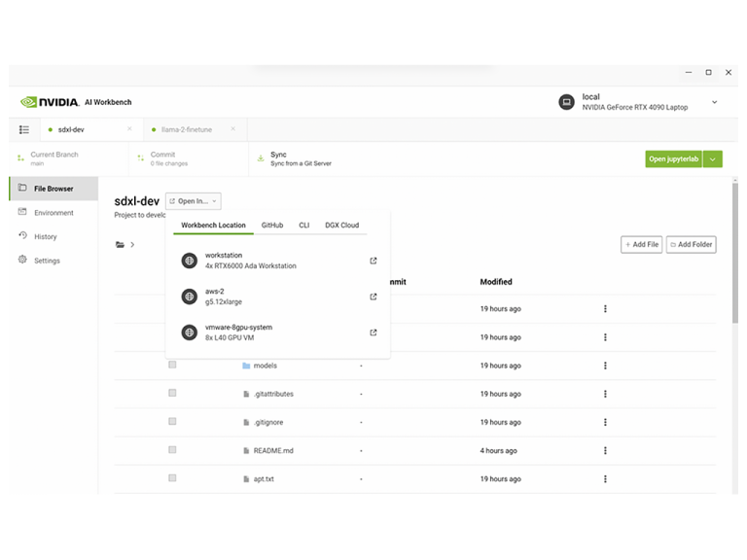Click the Add File button
This screenshot has height=560, width=747.
pyautogui.click(x=641, y=245)
